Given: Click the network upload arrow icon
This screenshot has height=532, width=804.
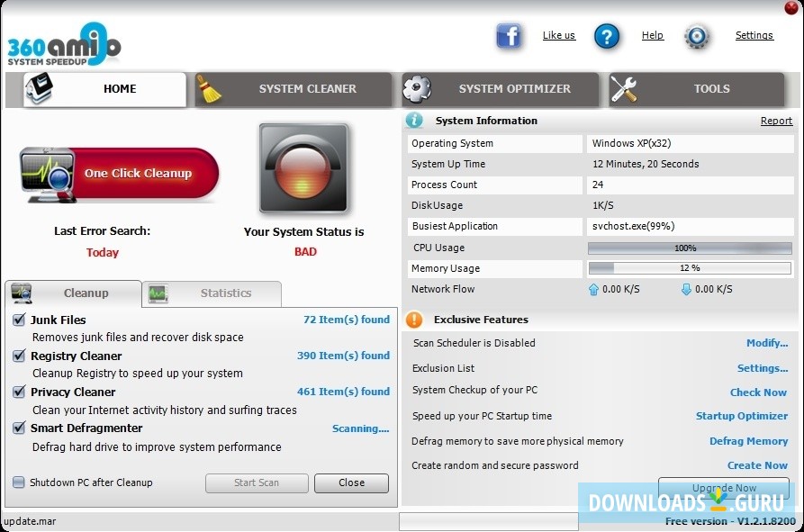Looking at the screenshot, I should (x=593, y=290).
